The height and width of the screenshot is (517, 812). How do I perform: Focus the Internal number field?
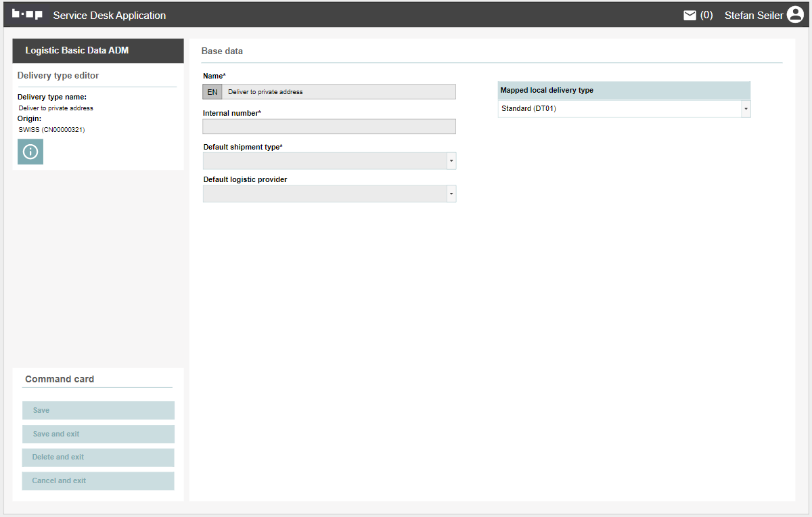(329, 127)
